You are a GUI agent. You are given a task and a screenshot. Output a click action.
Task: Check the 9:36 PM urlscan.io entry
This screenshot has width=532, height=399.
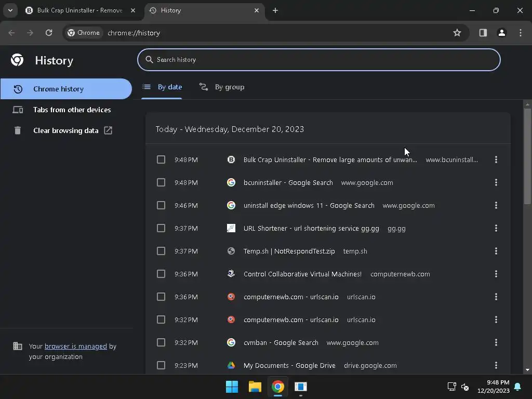161,297
